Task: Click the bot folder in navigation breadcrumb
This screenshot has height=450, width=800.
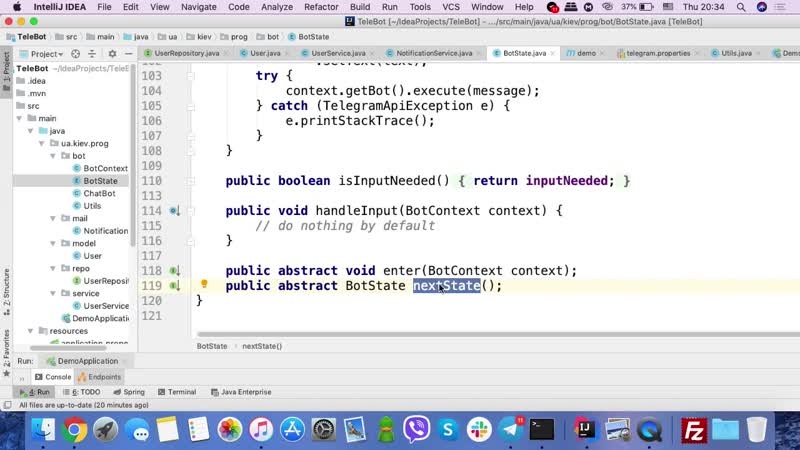Action: point(268,37)
